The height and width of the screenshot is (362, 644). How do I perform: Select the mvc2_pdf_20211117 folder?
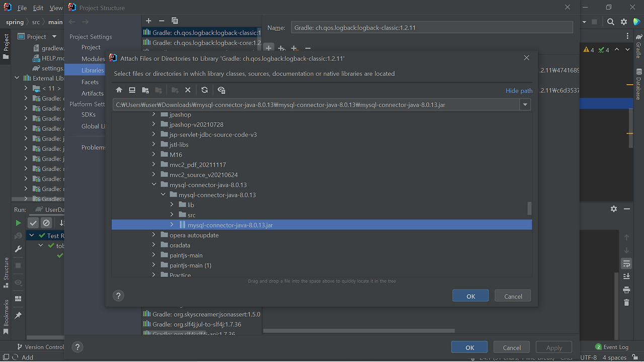198,165
